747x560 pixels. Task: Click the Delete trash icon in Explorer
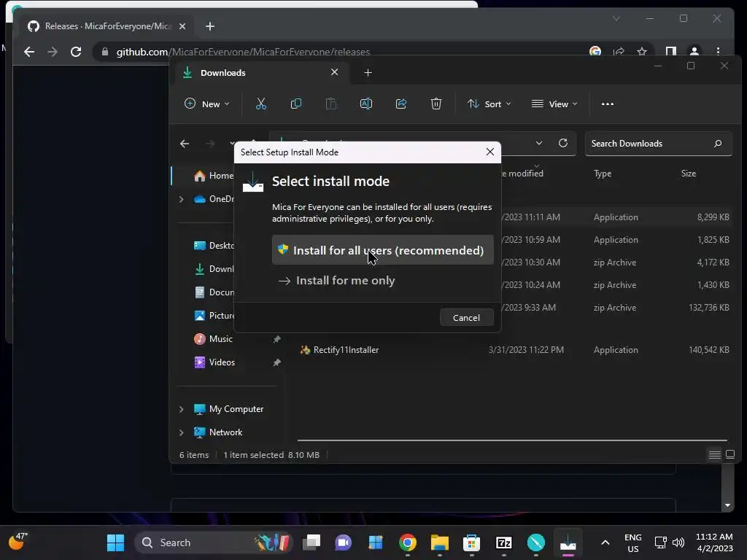[x=436, y=104]
